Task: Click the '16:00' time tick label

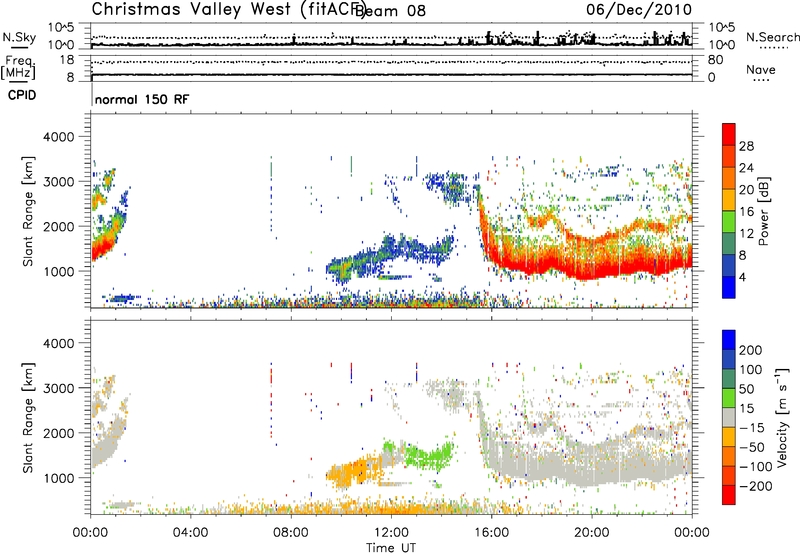Action: (x=491, y=533)
